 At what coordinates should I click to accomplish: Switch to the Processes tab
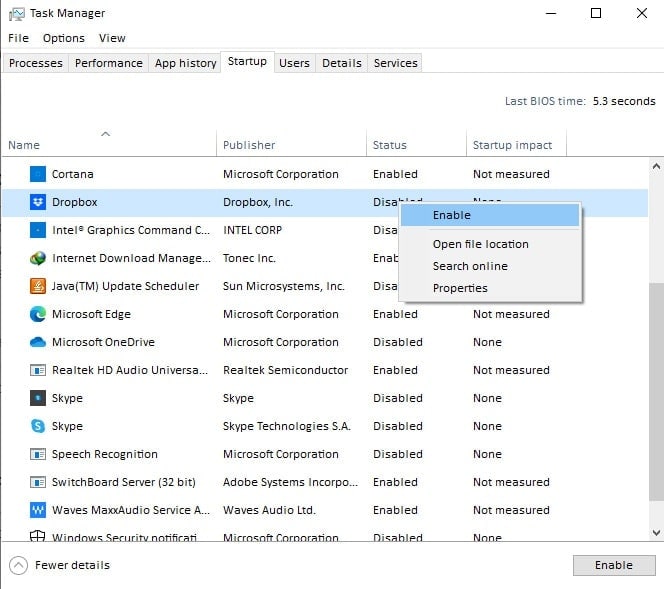(x=36, y=63)
